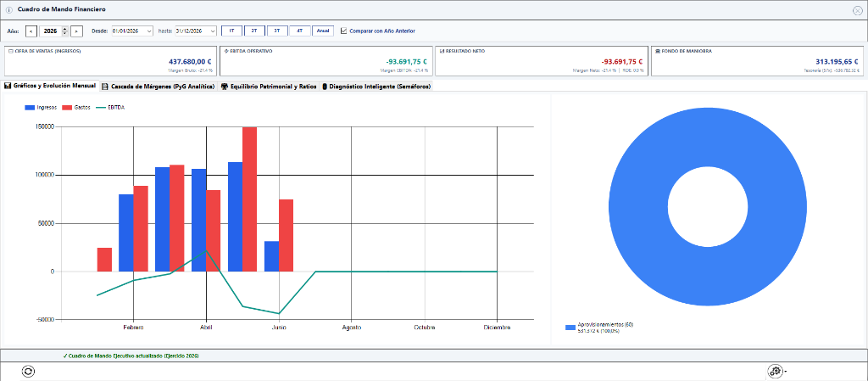Click the year field showing 2026
This screenshot has height=381, width=868.
pyautogui.click(x=50, y=31)
